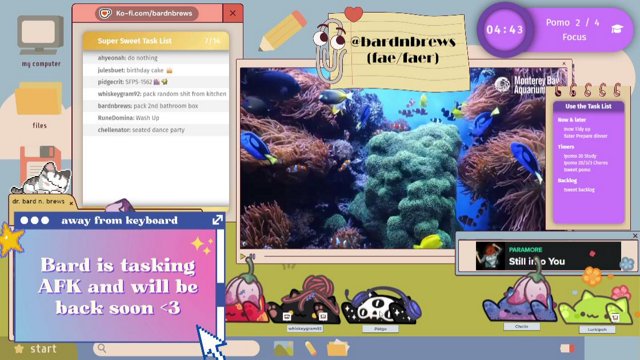The image size is (640, 360).
Task: Click the whiskeygram92 name tag under cat
Action: (305, 329)
